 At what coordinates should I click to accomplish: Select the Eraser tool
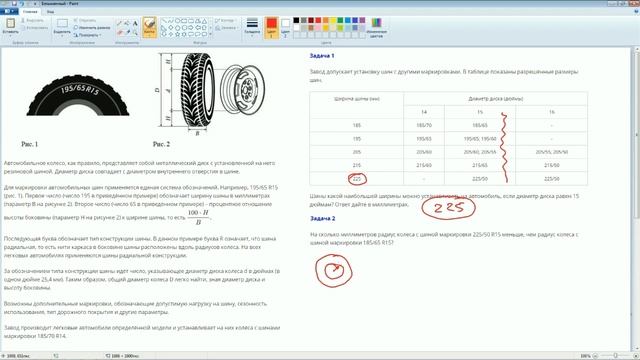point(119,32)
